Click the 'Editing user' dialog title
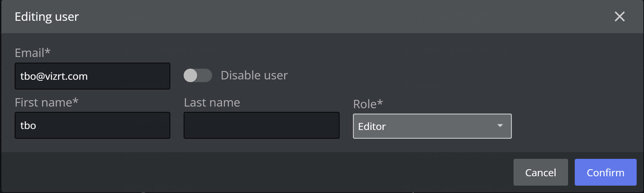This screenshot has height=193, width=644. [x=47, y=16]
